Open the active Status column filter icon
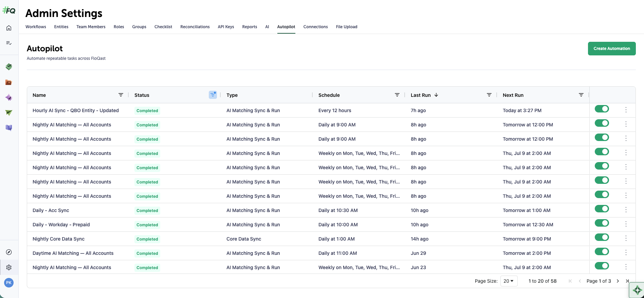Viewport: 644px width, 298px height. [x=213, y=95]
